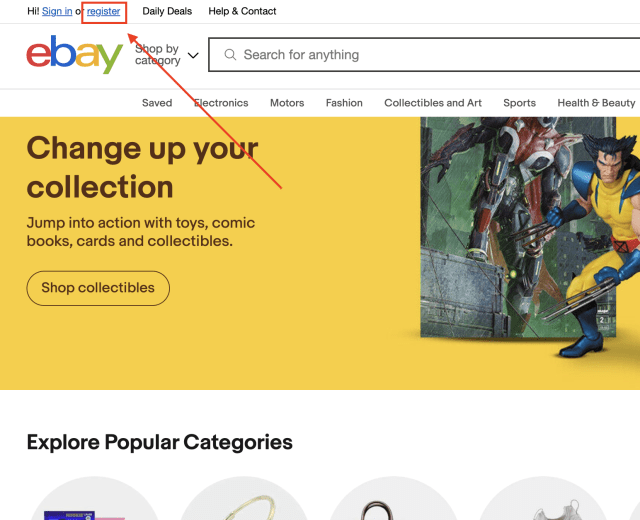This screenshot has width=640, height=520.
Task: Open Shop by category menu
Action: click(167, 55)
